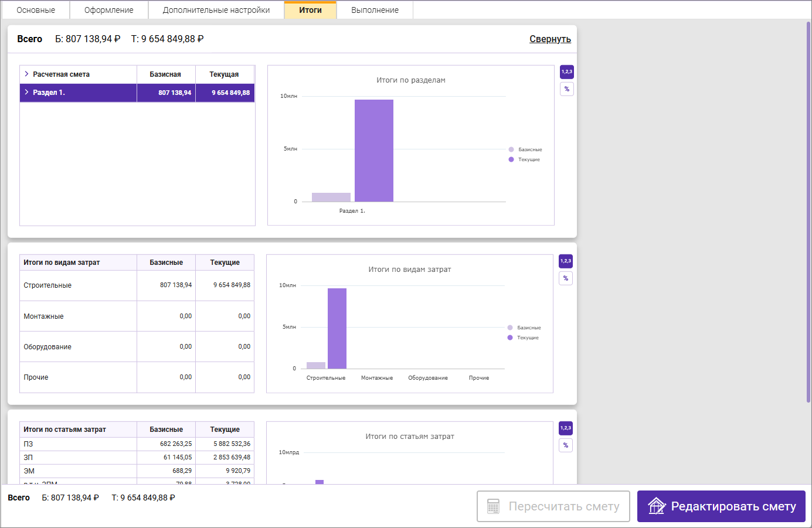Screen dimensions: 812x528
Task: Open the Дополнительные настройки tab
Action: point(216,10)
